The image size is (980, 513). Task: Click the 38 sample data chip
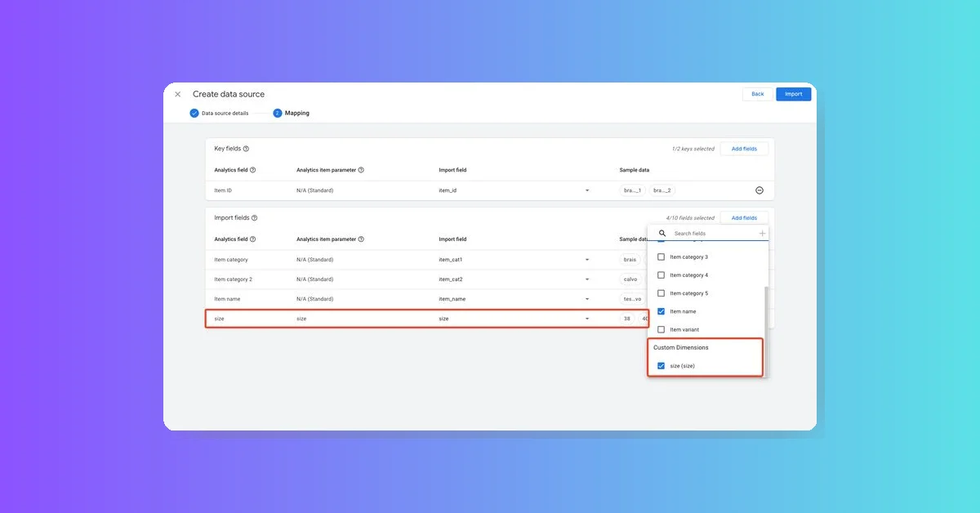627,319
